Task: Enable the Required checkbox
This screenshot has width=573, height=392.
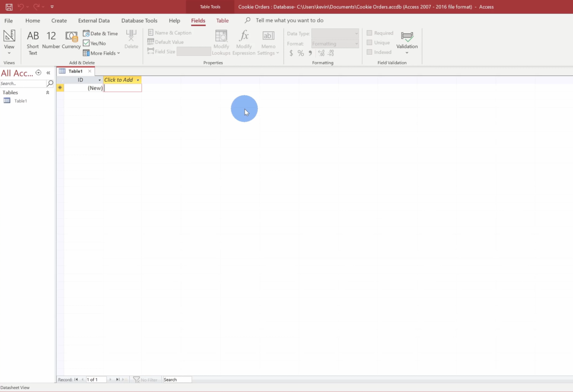Action: [369, 33]
